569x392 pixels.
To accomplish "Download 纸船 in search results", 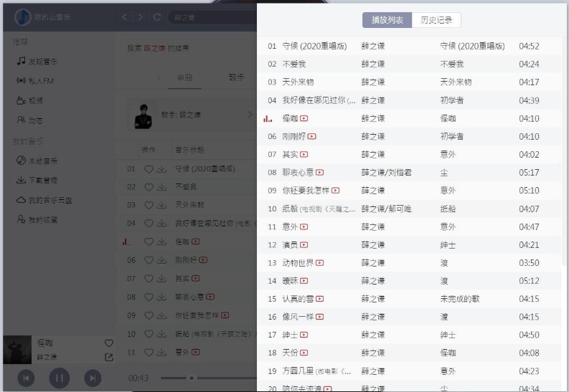I will tap(162, 334).
